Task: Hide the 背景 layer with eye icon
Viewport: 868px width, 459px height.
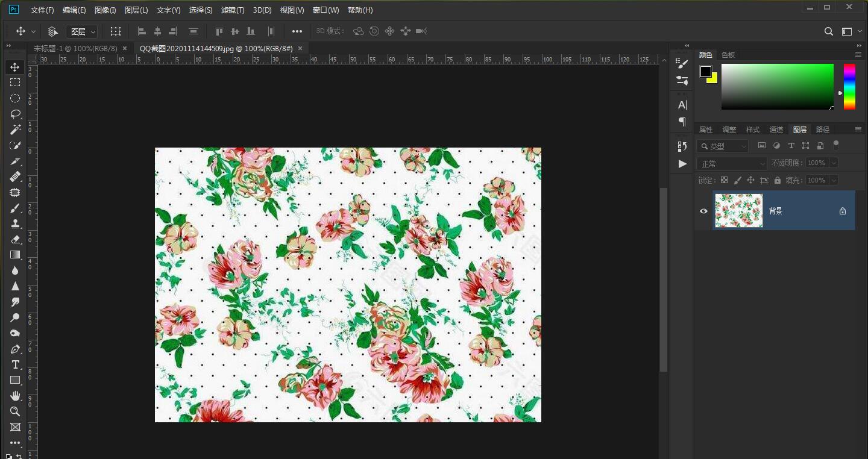Action: click(x=703, y=211)
